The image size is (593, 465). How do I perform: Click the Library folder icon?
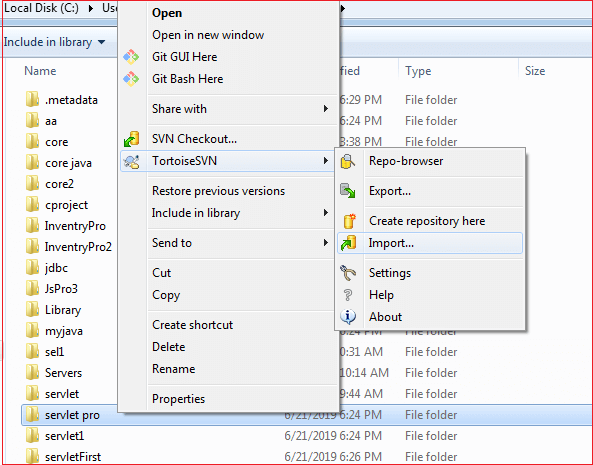point(32,310)
